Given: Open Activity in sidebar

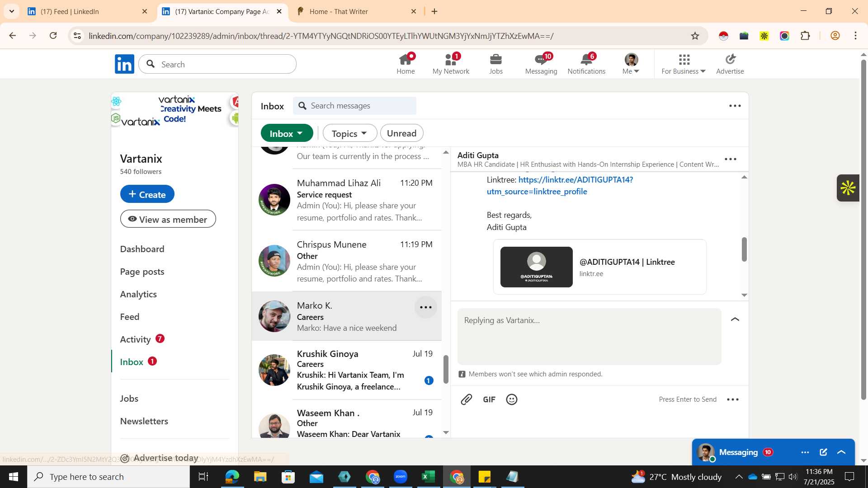Looking at the screenshot, I should point(135,339).
